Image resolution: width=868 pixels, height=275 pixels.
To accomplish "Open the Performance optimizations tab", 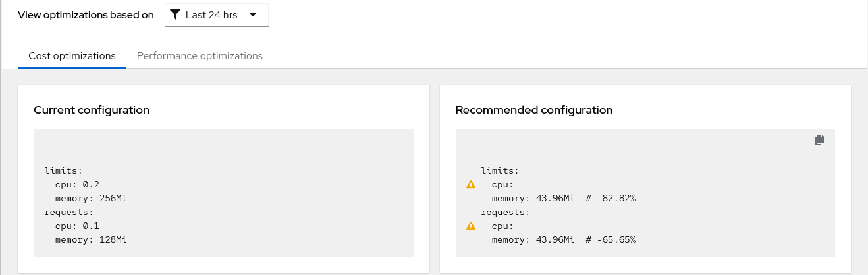I will (200, 56).
